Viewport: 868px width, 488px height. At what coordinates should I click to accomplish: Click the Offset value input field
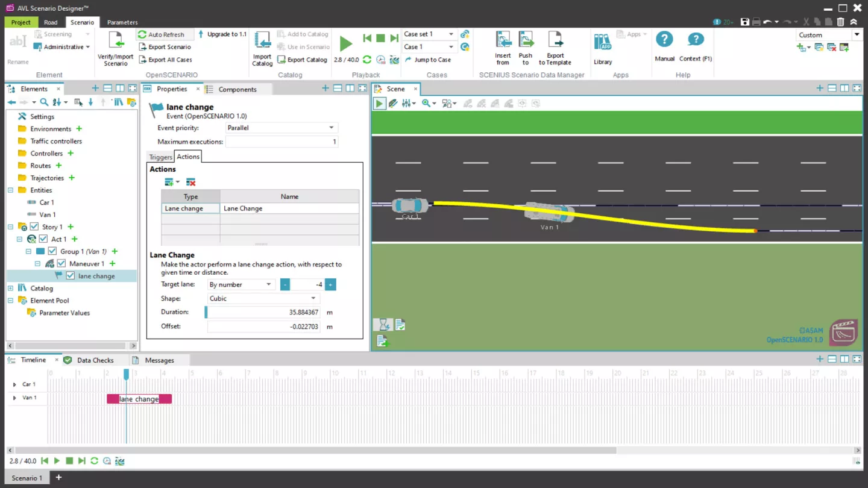tap(264, 327)
